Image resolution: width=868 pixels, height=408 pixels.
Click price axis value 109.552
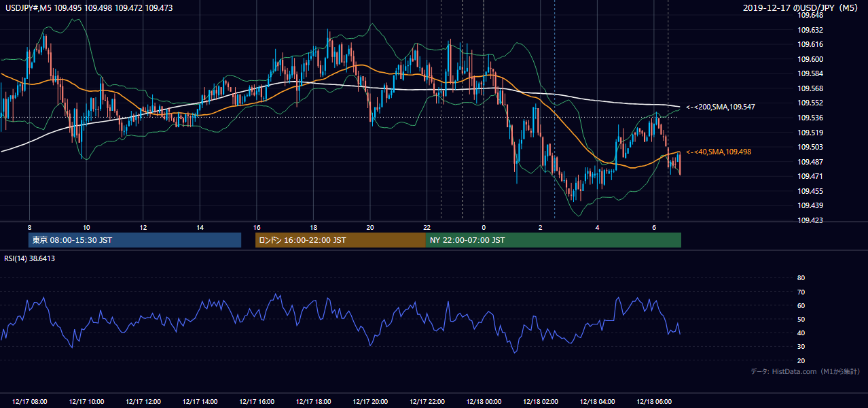pyautogui.click(x=810, y=103)
